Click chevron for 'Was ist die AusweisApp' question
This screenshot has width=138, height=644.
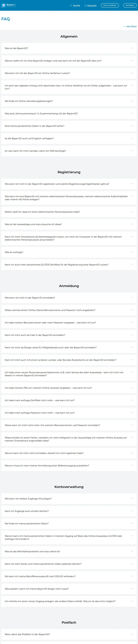[x=132, y=224]
